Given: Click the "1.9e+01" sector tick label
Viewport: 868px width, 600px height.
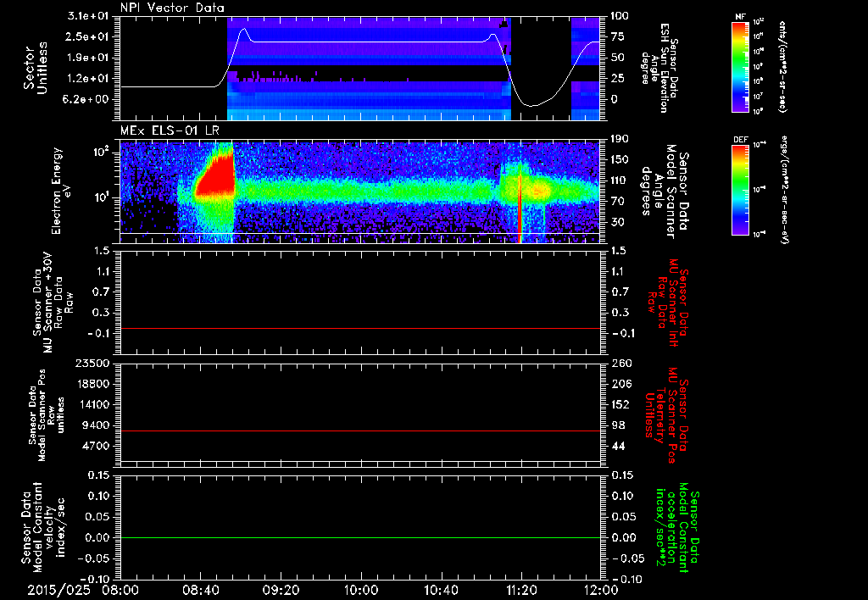Looking at the screenshot, I should click(87, 58).
